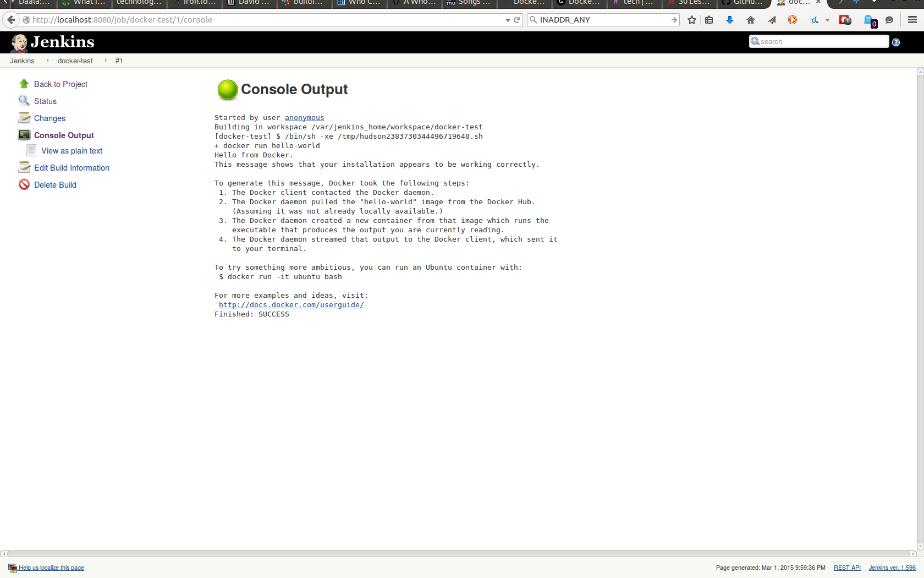This screenshot has width=924, height=578.
Task: Click the Changes notepad icon
Action: tap(24, 118)
